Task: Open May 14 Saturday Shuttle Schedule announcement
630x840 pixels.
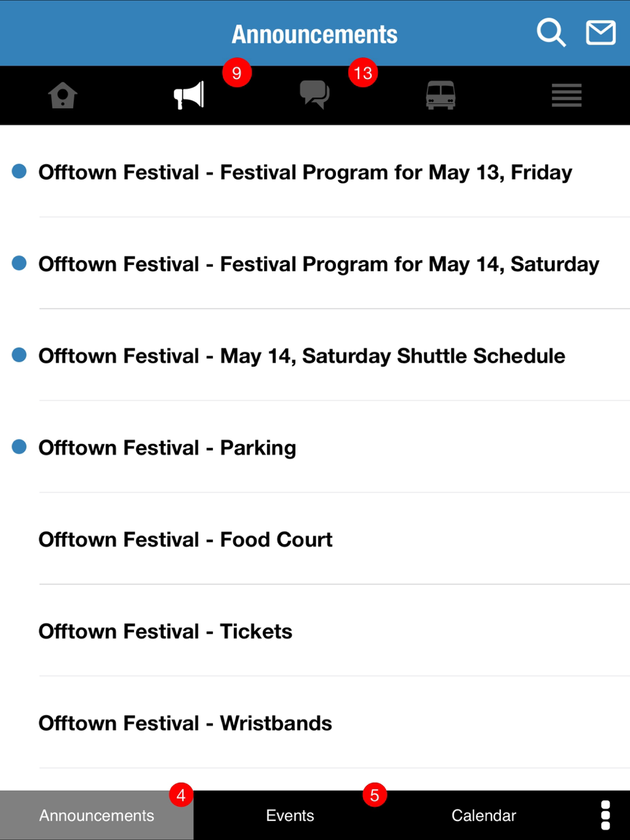Action: 301,356
